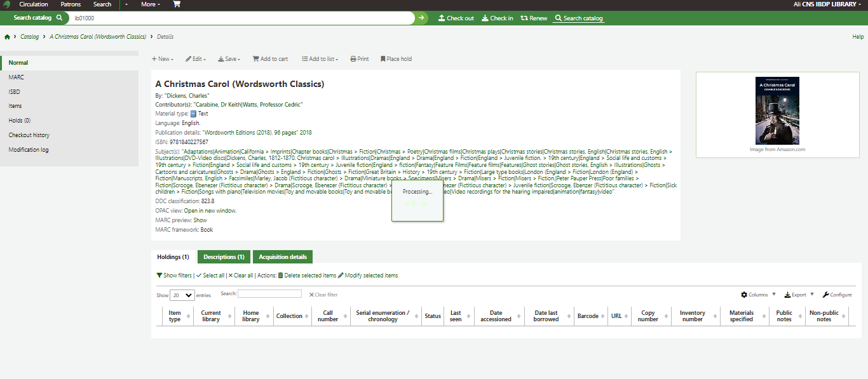The width and height of the screenshot is (868, 379).
Task: Switch to the Descriptions (1) tab
Action: click(224, 257)
